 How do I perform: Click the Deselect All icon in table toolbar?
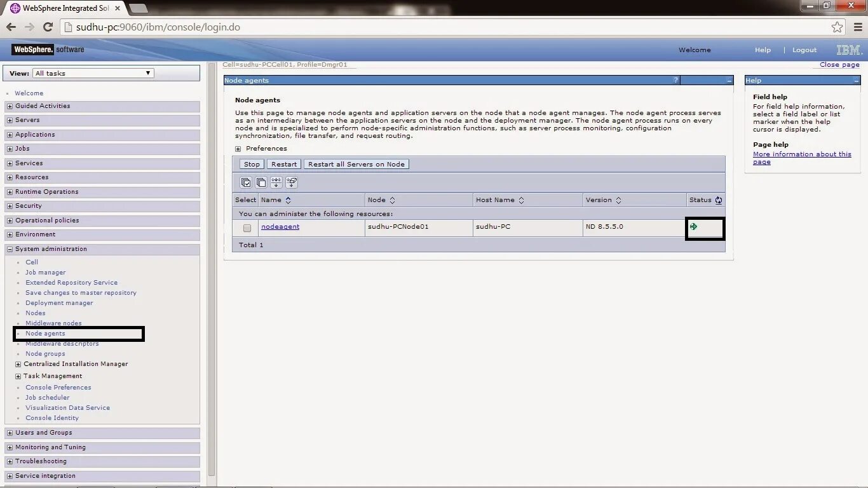point(261,182)
